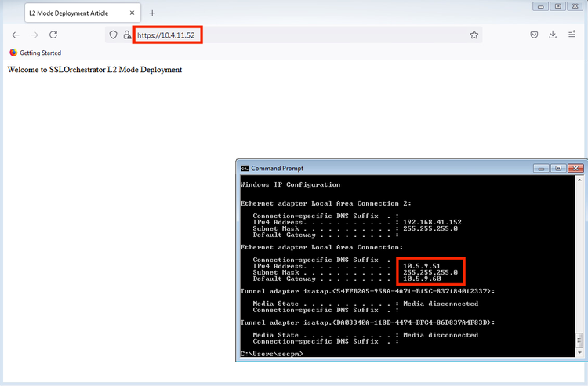Open the Downloads arrow icon

[553, 35]
